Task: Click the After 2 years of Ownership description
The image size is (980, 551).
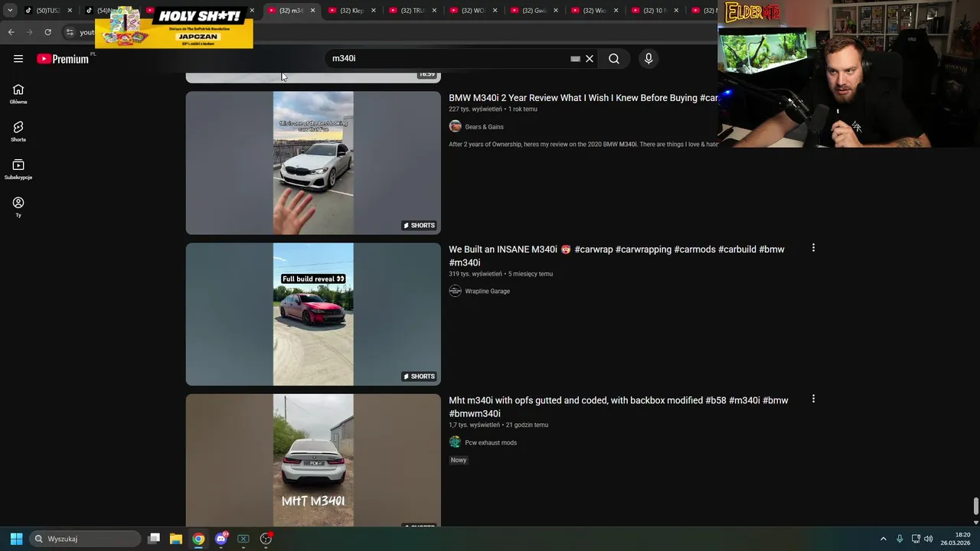Action: click(x=583, y=144)
